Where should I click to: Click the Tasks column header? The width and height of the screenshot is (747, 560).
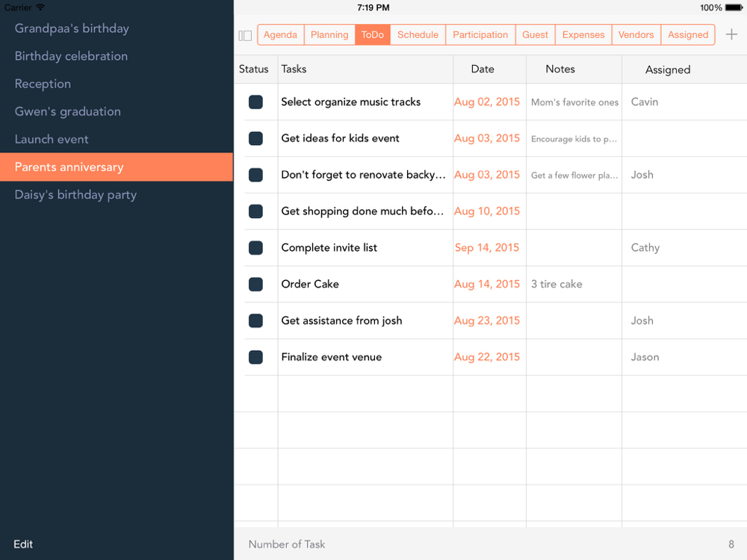coord(294,69)
